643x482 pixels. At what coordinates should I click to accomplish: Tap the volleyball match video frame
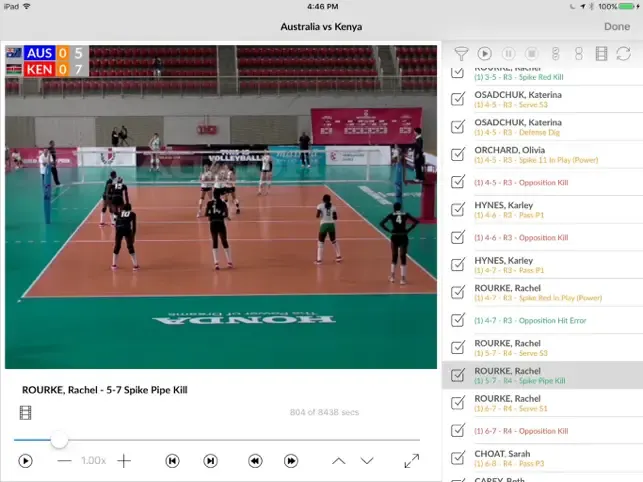click(x=221, y=207)
